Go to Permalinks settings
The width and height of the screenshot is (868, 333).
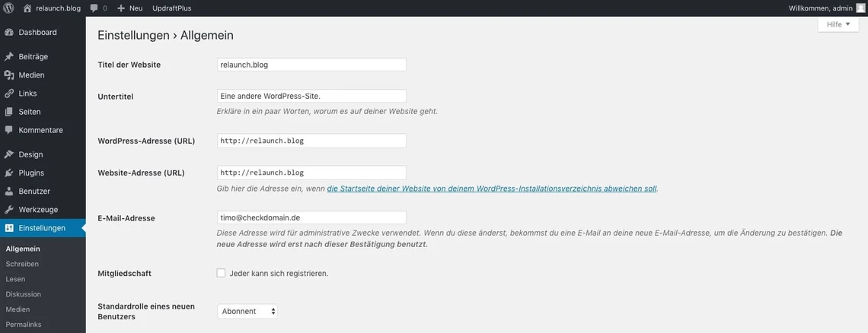point(24,325)
